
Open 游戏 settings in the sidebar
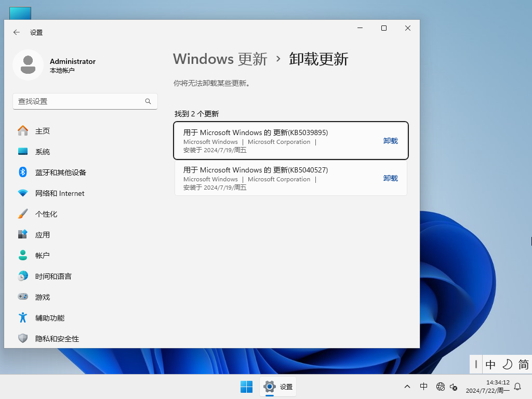tap(43, 297)
